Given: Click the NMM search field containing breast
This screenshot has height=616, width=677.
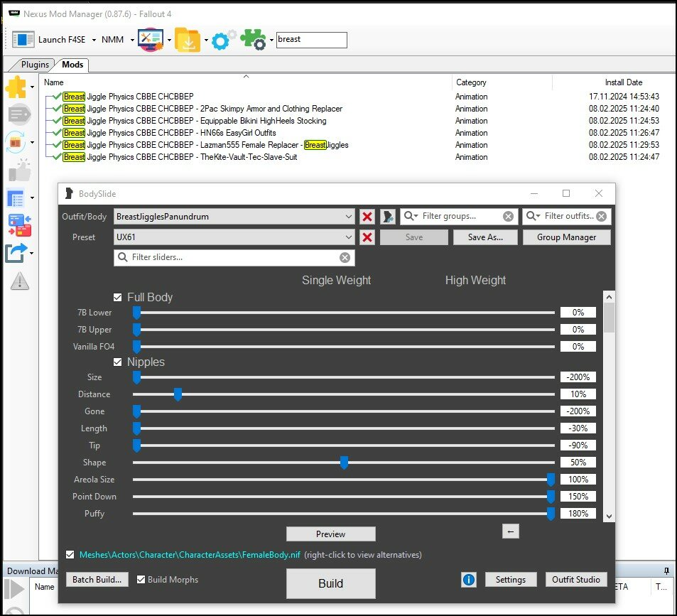Looking at the screenshot, I should tap(311, 40).
